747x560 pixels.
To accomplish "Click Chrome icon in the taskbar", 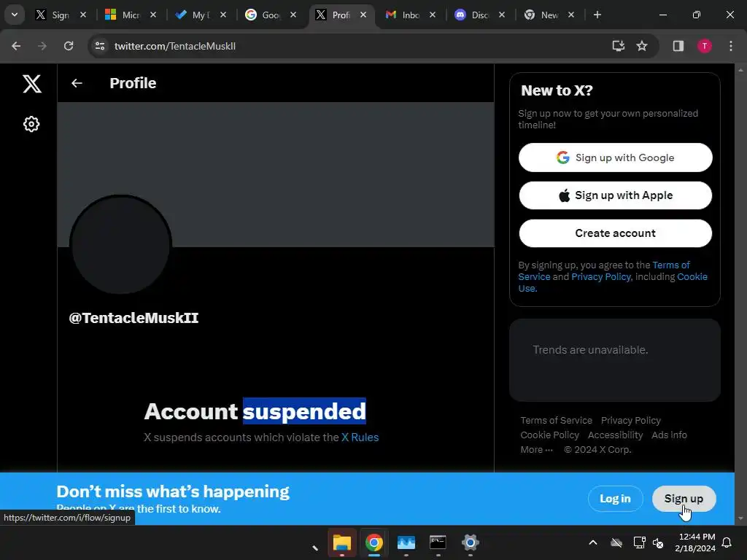I will 374,542.
